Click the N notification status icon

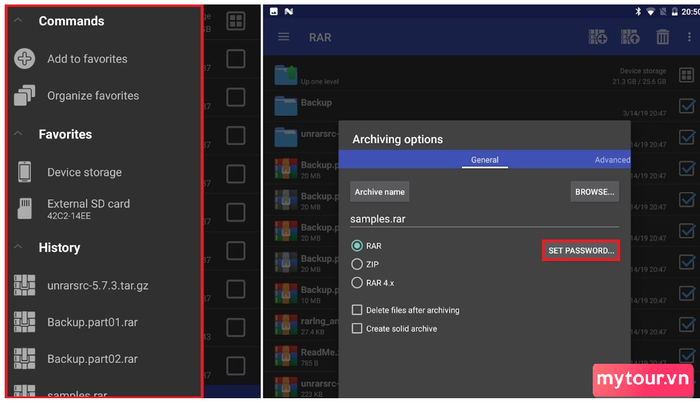(289, 12)
